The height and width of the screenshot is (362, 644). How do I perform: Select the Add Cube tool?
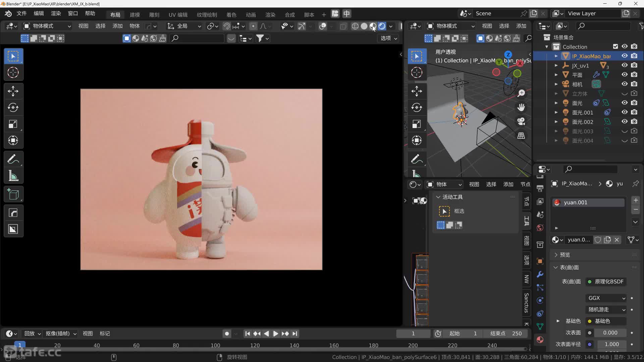point(13,194)
